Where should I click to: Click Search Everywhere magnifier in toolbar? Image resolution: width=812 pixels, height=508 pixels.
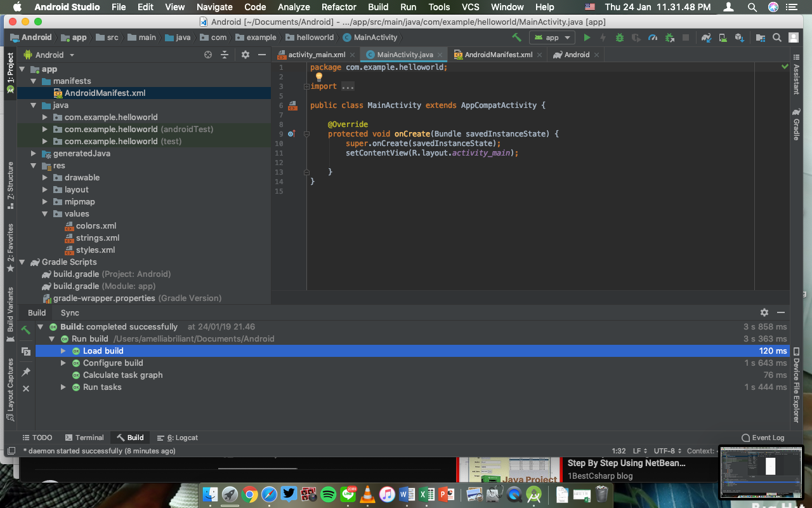coord(776,37)
